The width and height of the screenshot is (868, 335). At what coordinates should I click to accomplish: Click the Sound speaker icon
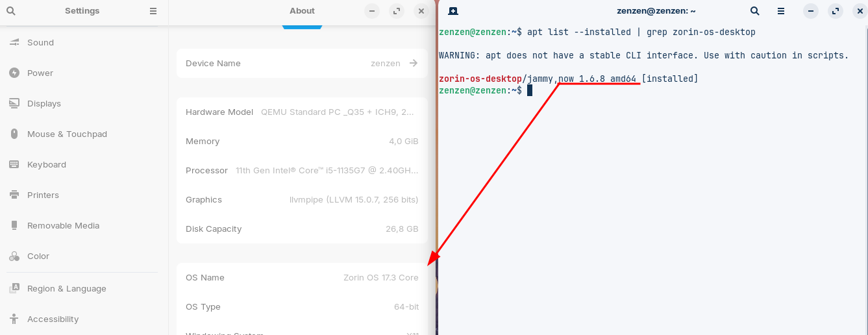coord(14,42)
